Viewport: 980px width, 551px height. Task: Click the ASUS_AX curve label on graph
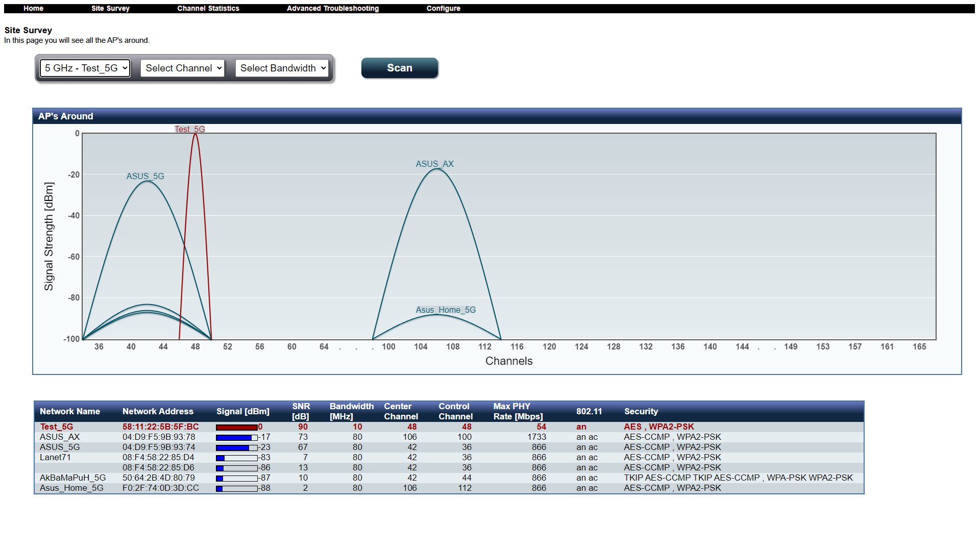pyautogui.click(x=434, y=164)
